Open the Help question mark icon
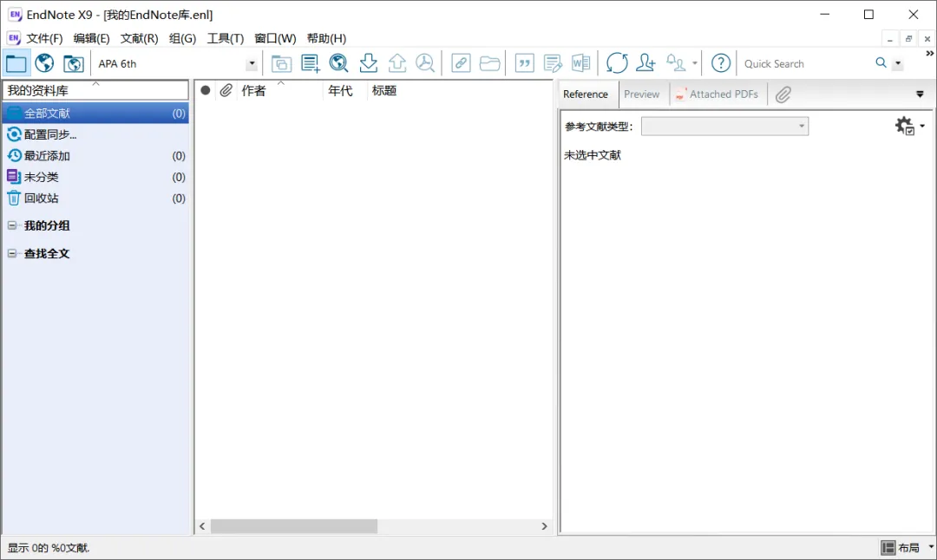This screenshot has width=937, height=560. point(721,63)
